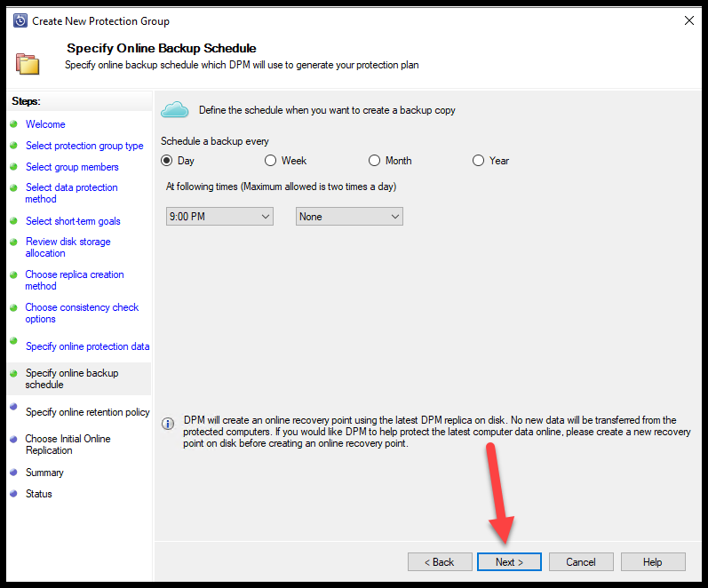Select the Week schedule radio button
Image resolution: width=708 pixels, height=588 pixels.
pyautogui.click(x=270, y=160)
